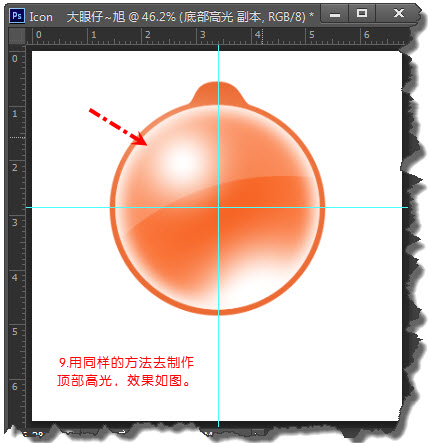The width and height of the screenshot is (428, 443).
Task: Maximize the document window
Action: pos(362,14)
